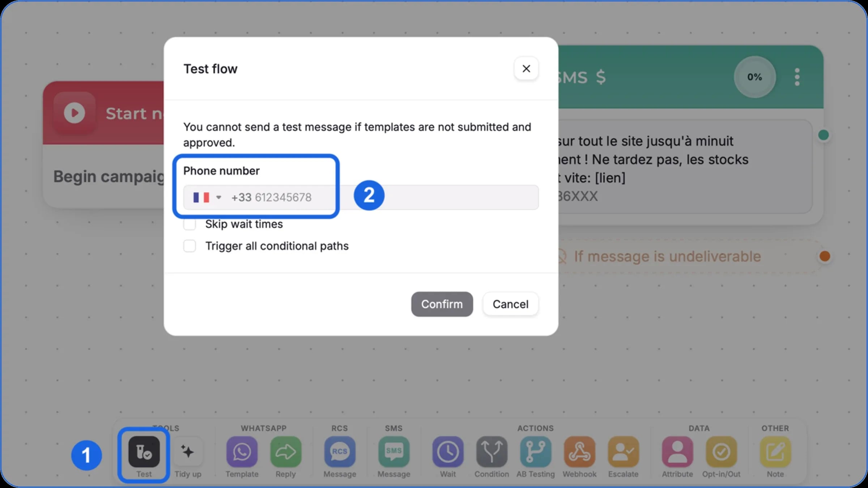868x488 pixels.
Task: Add a Webhook action node
Action: click(x=579, y=452)
